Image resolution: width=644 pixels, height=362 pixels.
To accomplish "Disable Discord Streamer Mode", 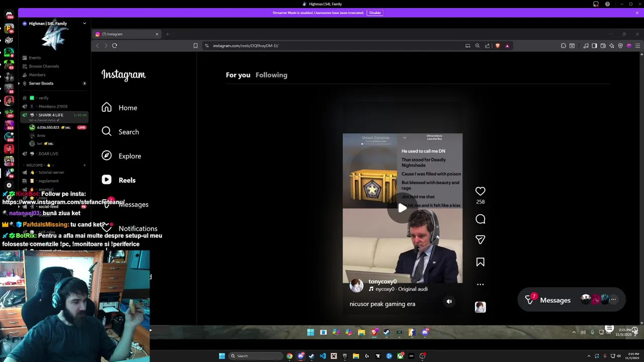I will coord(375,13).
